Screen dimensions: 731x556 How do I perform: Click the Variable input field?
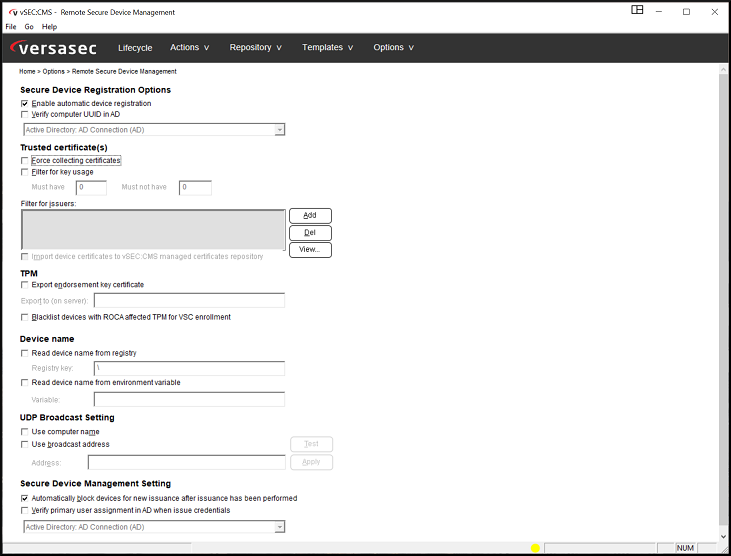point(189,399)
